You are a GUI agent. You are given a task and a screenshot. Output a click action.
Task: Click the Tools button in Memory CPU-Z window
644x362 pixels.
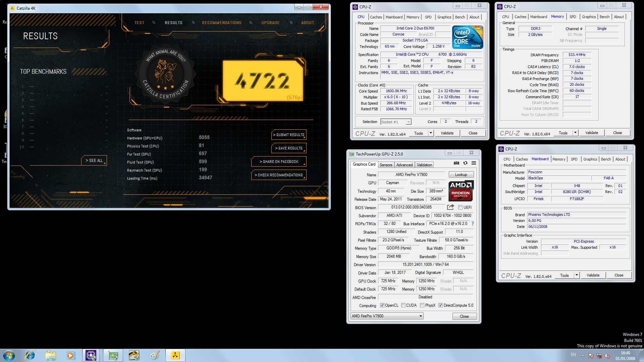563,133
